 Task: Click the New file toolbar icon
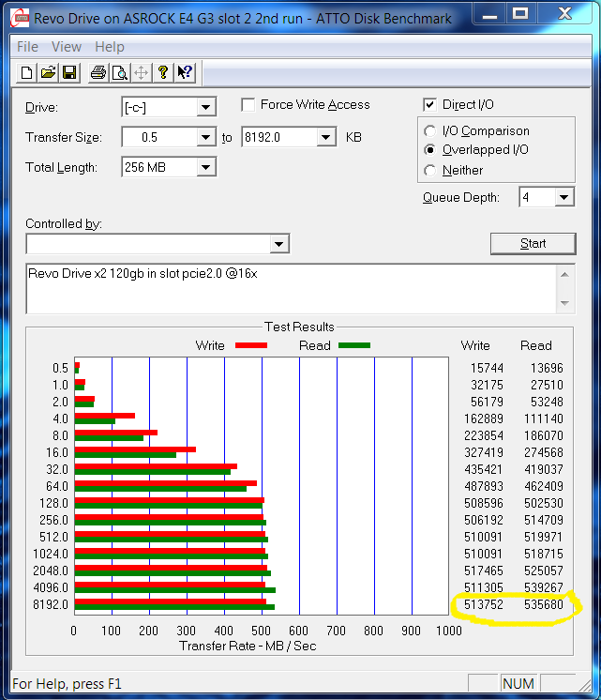27,72
